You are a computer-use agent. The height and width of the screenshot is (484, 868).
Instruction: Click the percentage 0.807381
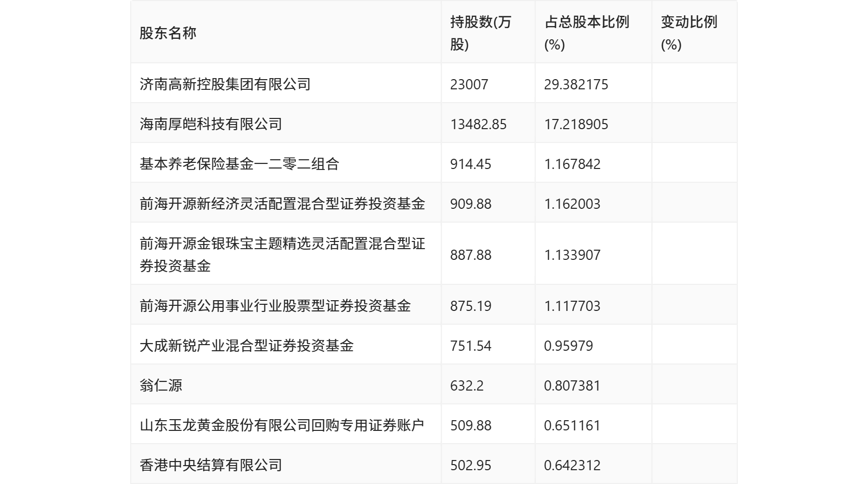click(x=572, y=385)
